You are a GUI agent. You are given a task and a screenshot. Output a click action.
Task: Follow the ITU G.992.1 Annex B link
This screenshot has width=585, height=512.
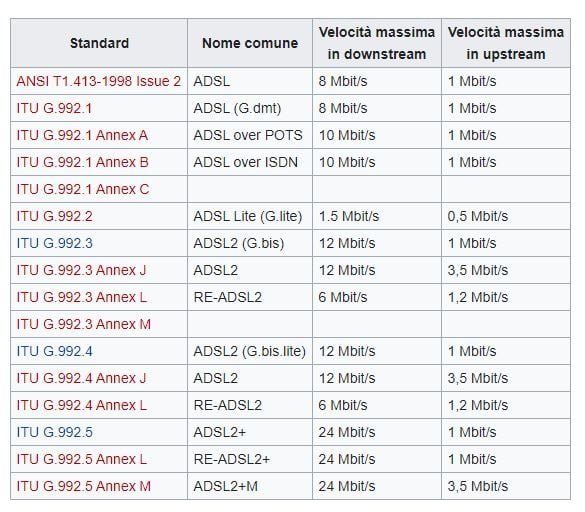(82, 162)
